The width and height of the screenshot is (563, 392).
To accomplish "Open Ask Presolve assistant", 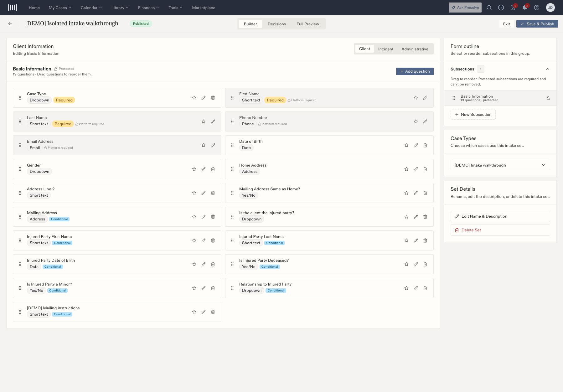I will click(x=465, y=8).
